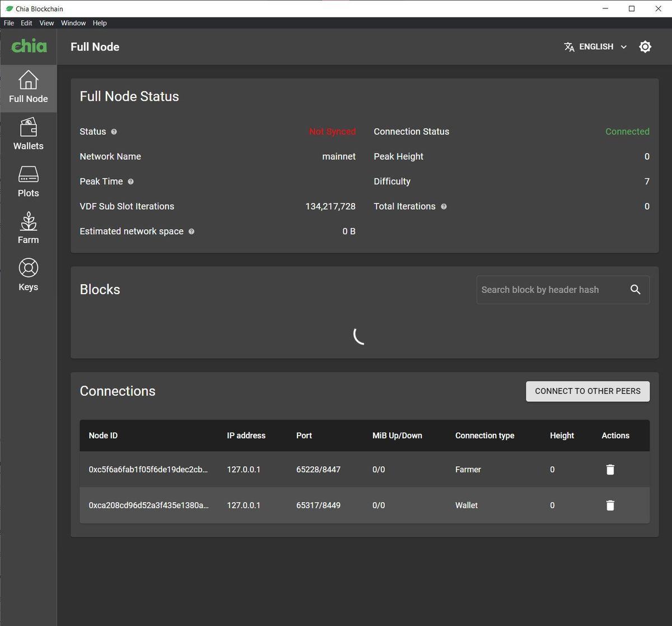Click the tooltip icon near Total Iterations
This screenshot has width=672, height=626.
pos(444,206)
